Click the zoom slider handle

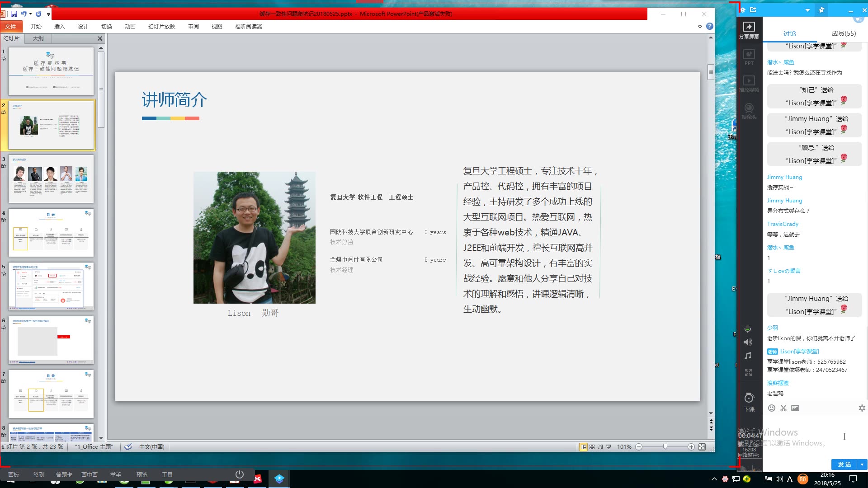665,446
